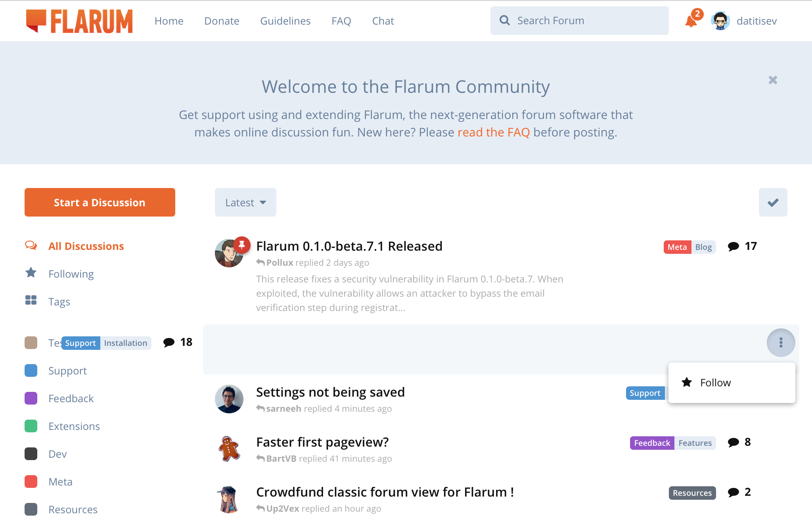Screen dimensions: 812x518
Task: Click 'sarneeh replied 4 minutes ago'
Action: 324,409
